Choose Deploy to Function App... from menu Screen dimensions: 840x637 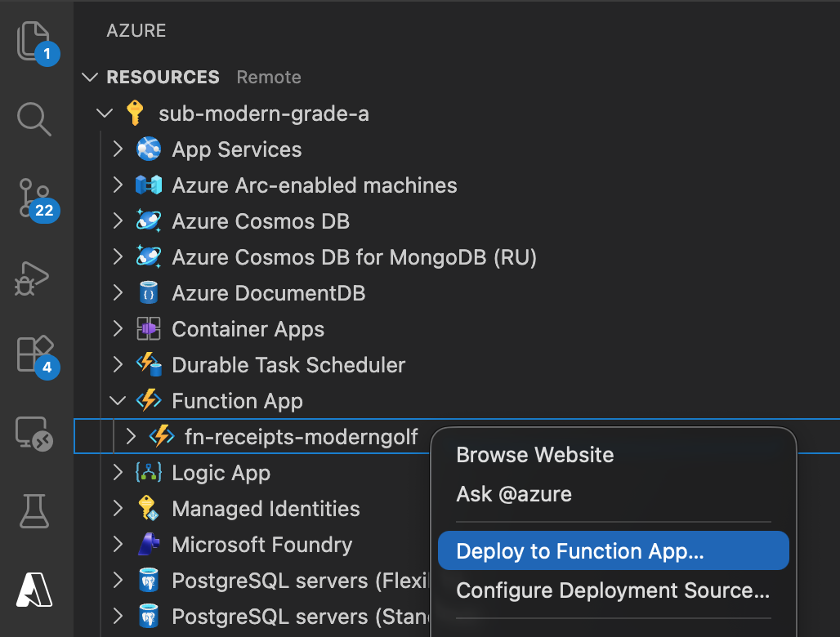click(579, 551)
